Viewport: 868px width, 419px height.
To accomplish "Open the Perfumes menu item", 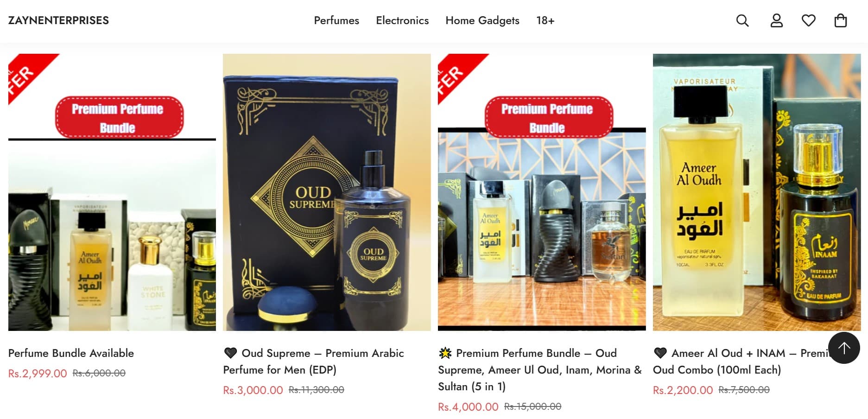I will pos(336,20).
